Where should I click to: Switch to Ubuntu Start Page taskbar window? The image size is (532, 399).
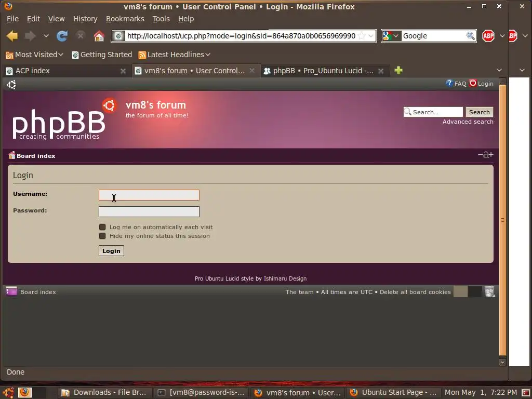[394, 393]
